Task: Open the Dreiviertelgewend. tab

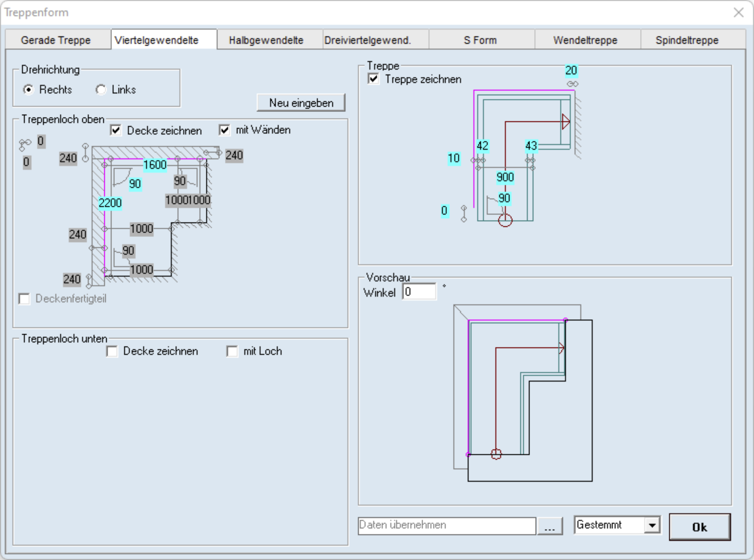Action: pyautogui.click(x=376, y=40)
